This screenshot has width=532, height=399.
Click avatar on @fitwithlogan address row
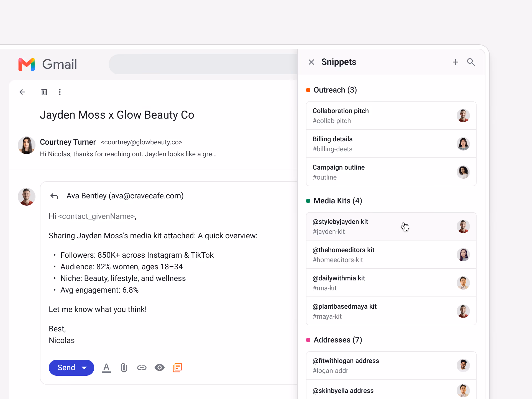pos(463,365)
